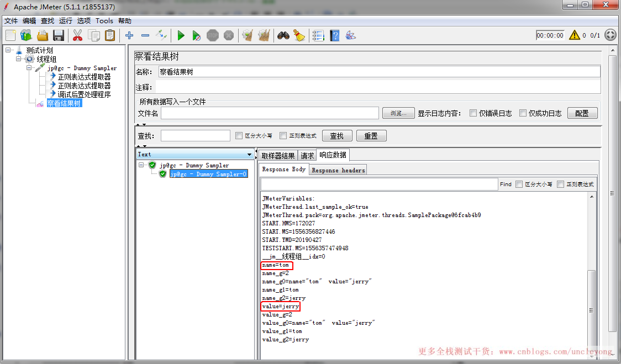The width and height of the screenshot is (621, 364).
Task: Click the 名称 input field
Action: 380,72
